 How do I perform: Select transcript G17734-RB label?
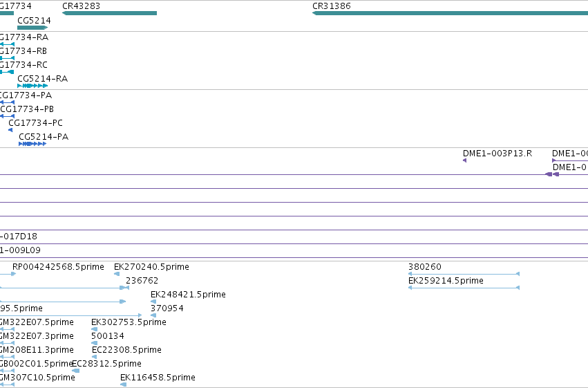coord(23,50)
